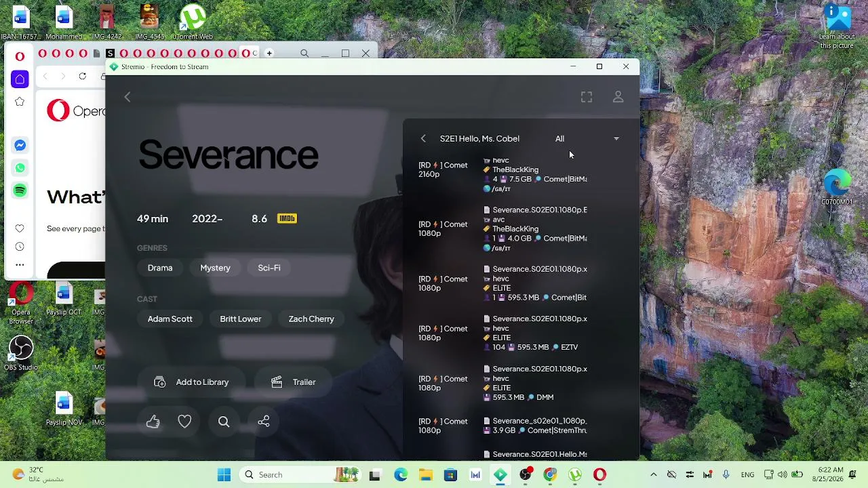The width and height of the screenshot is (868, 488).
Task: Click the search magnifier icon below Add to Library
Action: (x=224, y=422)
